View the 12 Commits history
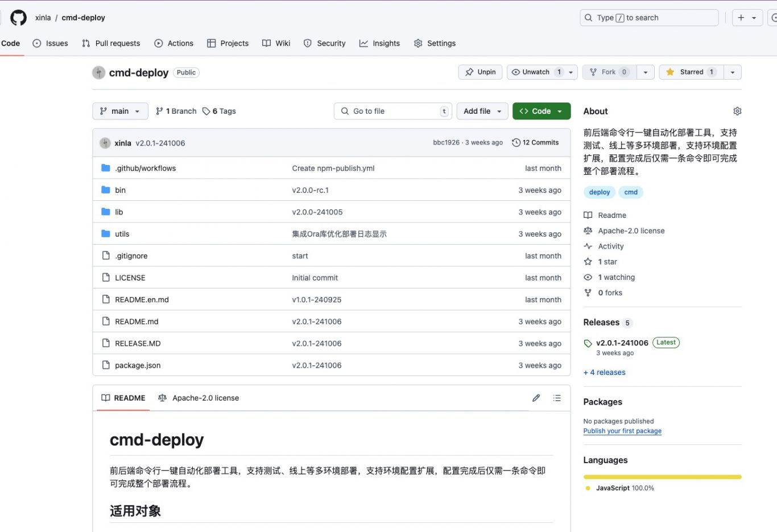The height and width of the screenshot is (532, 777). coord(535,143)
